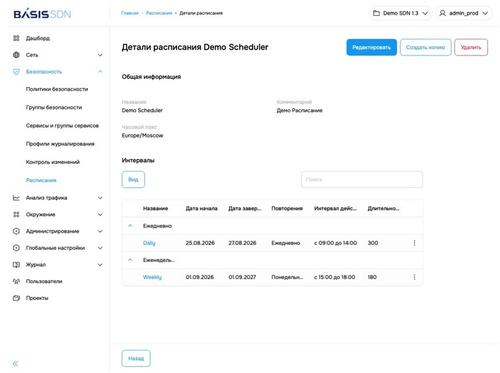
Task: Open Профили журналирования menu item
Action: coord(60,144)
